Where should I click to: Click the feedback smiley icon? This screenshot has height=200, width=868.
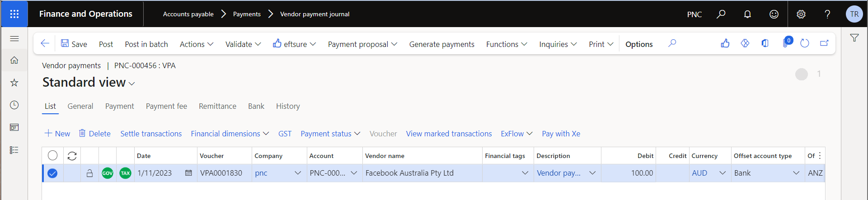pos(774,14)
